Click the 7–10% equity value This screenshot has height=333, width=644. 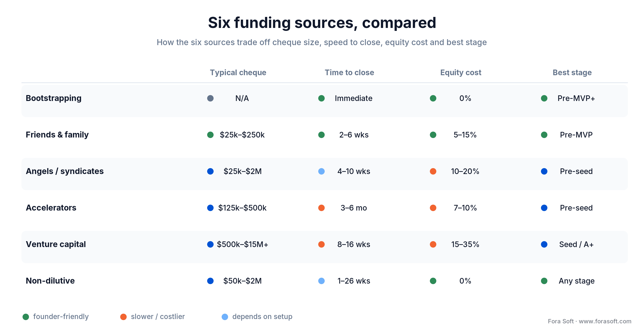465,208
